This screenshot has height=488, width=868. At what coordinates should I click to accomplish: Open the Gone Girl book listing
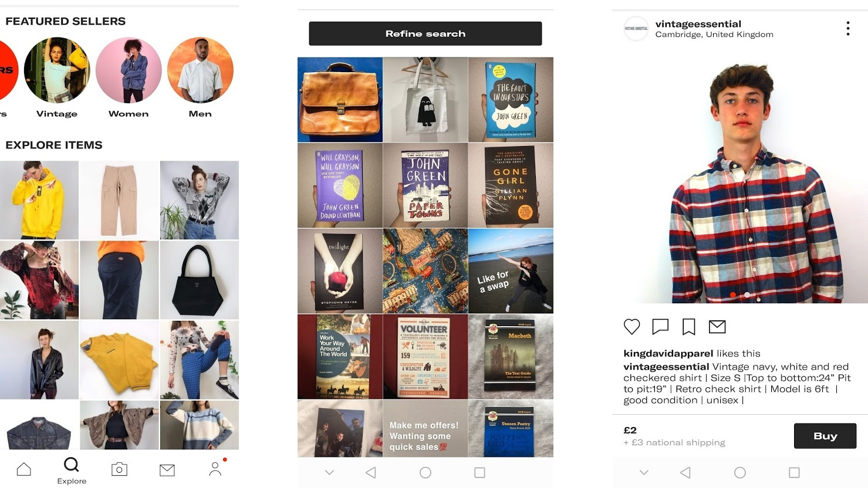(x=511, y=185)
